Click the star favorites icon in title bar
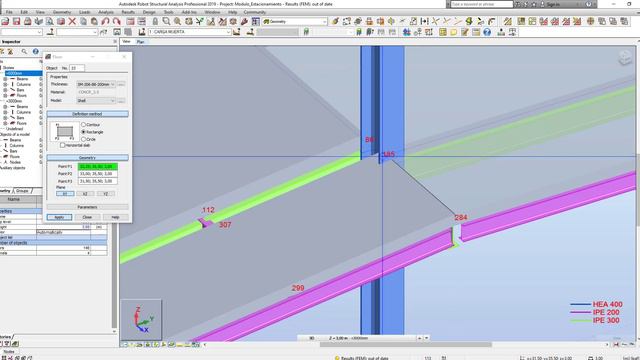This screenshot has width=640, height=360. coord(533,4)
